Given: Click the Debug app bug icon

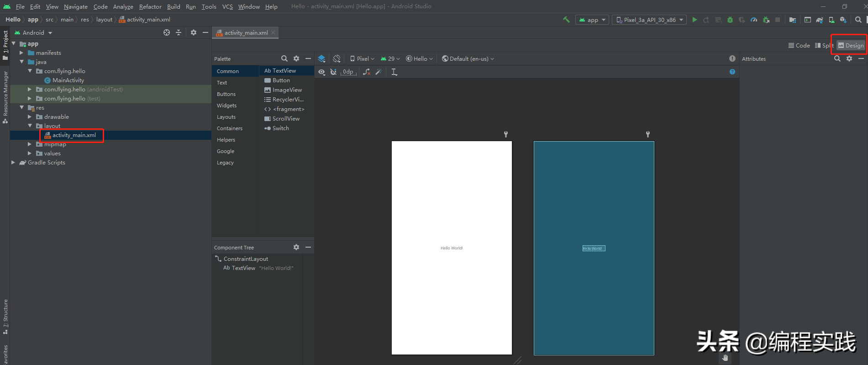Looking at the screenshot, I should click(730, 20).
